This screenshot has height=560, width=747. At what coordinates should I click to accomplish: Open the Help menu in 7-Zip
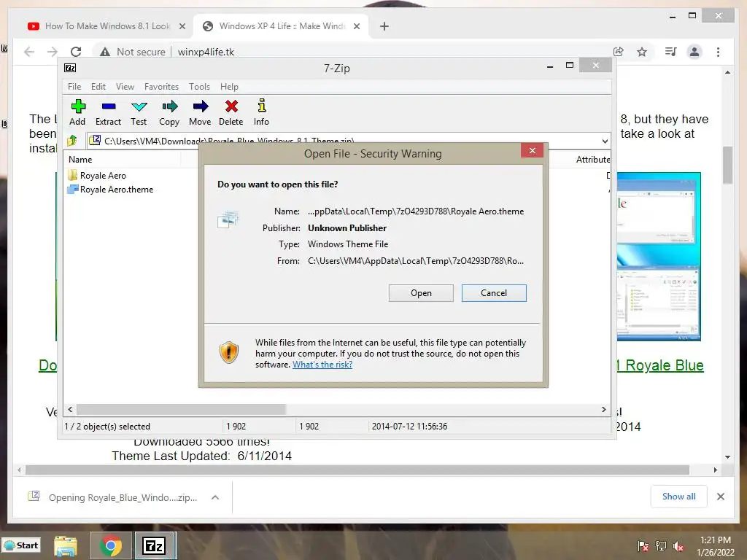coord(229,87)
